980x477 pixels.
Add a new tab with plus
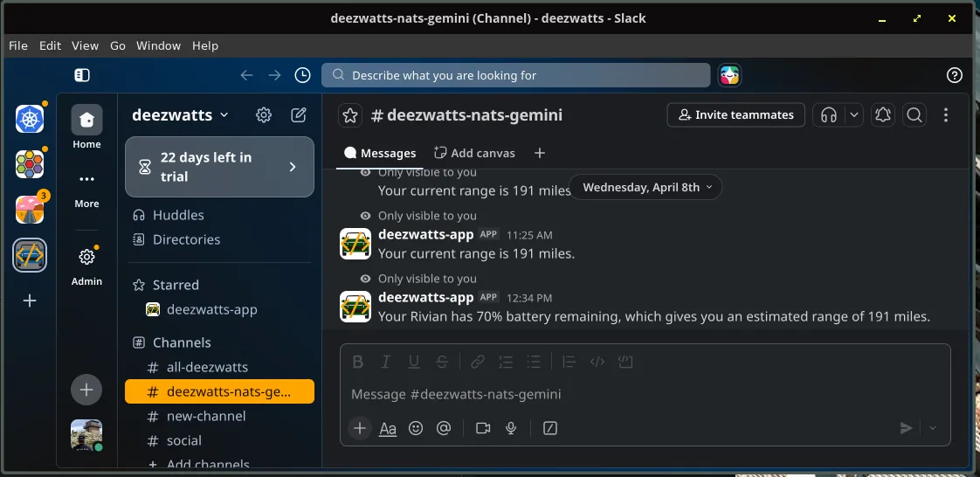pos(540,153)
